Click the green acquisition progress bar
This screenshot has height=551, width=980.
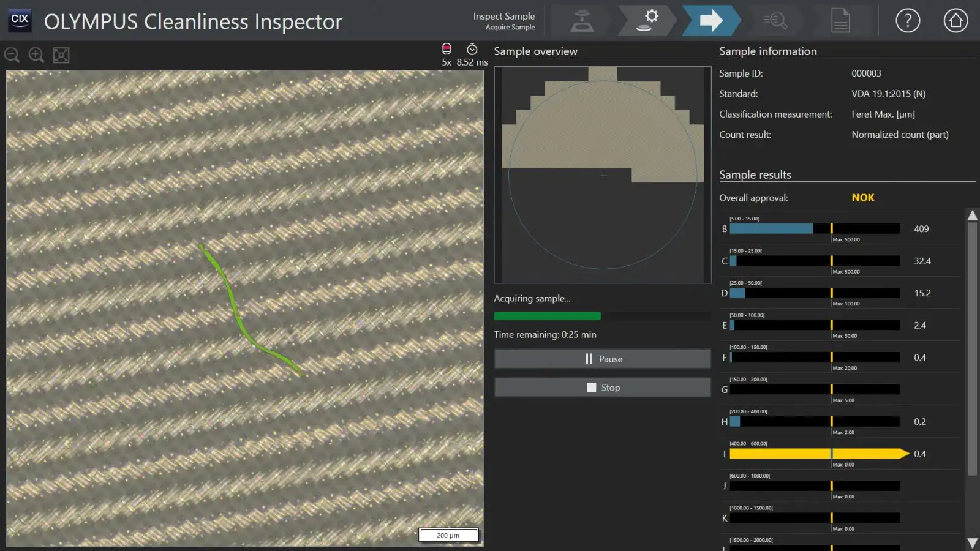point(547,317)
